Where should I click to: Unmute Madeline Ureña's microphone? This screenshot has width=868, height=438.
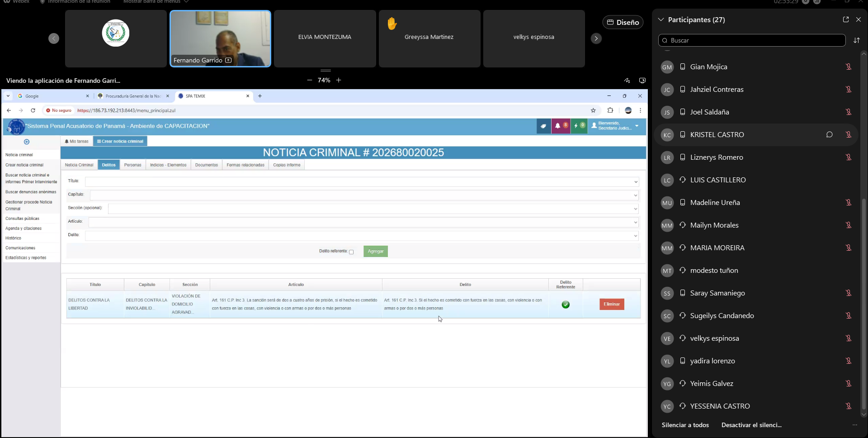[x=848, y=203]
